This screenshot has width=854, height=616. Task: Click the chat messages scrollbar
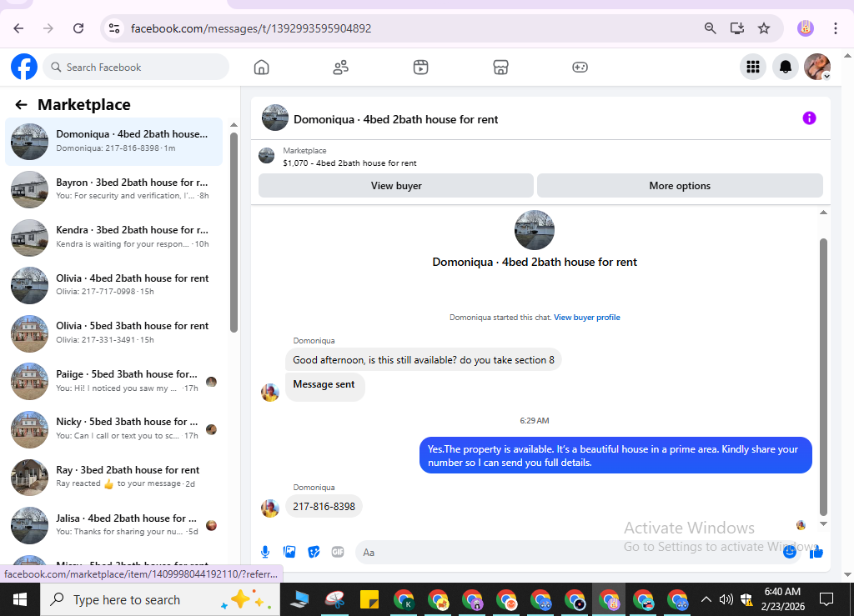pyautogui.click(x=823, y=377)
